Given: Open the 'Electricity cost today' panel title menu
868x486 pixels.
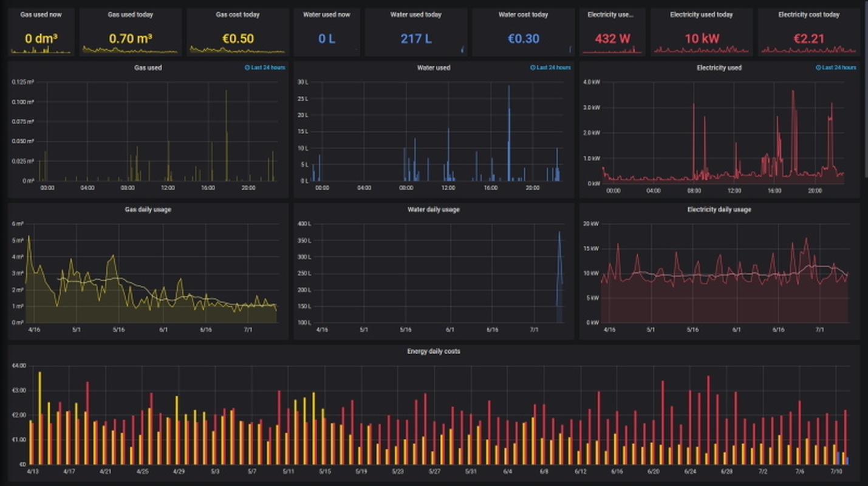Looking at the screenshot, I should tap(809, 15).
